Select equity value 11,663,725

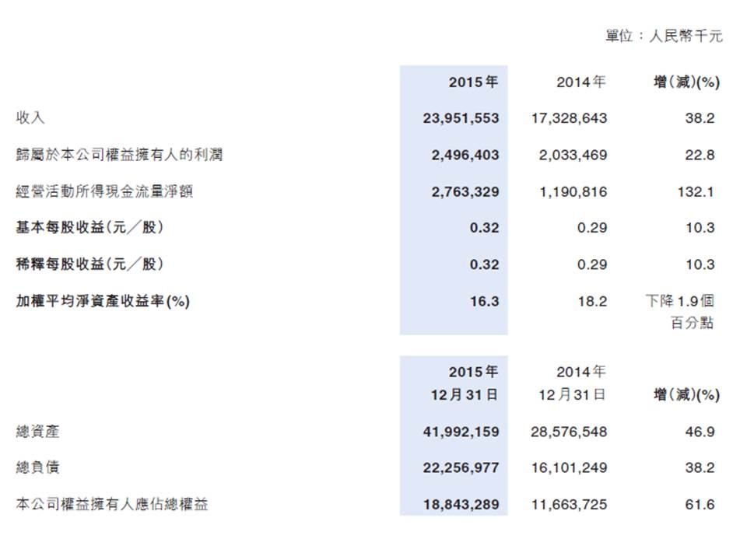pyautogui.click(x=570, y=504)
